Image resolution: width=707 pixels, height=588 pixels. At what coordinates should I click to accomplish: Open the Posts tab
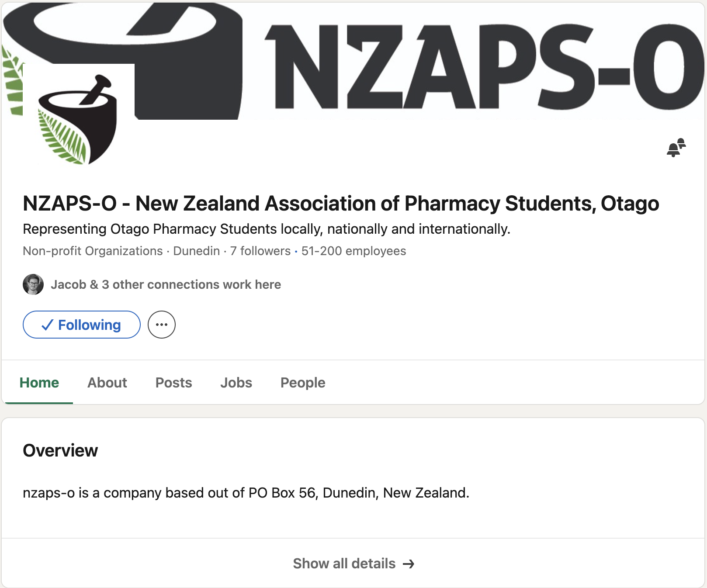click(x=173, y=383)
